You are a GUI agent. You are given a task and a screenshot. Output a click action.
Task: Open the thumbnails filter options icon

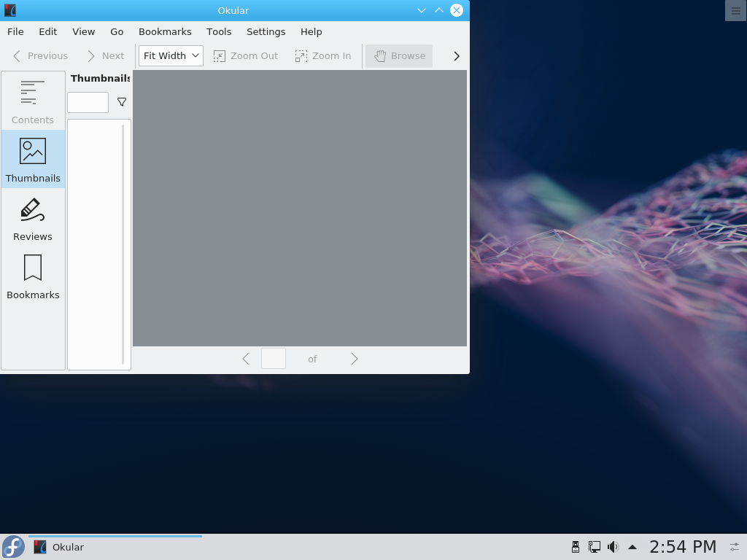click(x=122, y=102)
